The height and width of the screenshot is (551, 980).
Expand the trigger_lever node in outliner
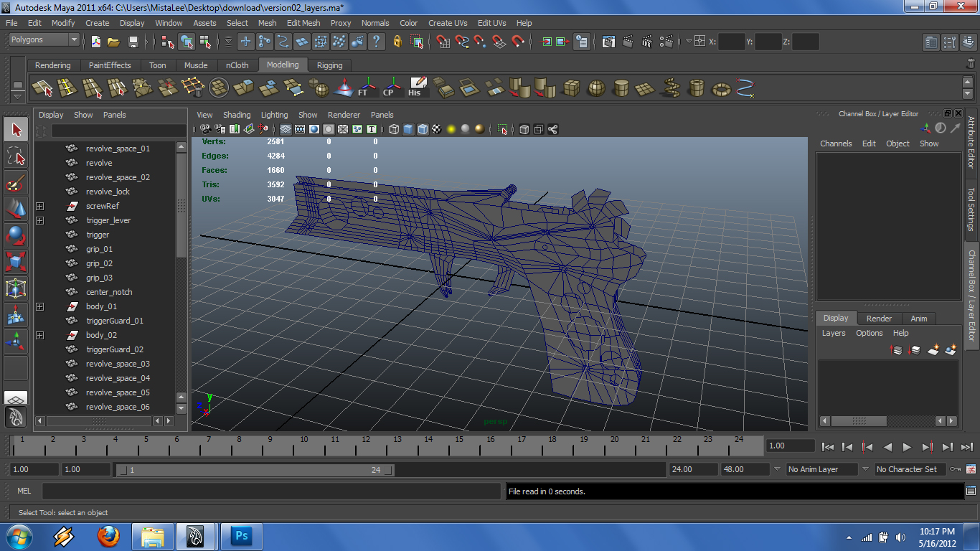coord(39,220)
